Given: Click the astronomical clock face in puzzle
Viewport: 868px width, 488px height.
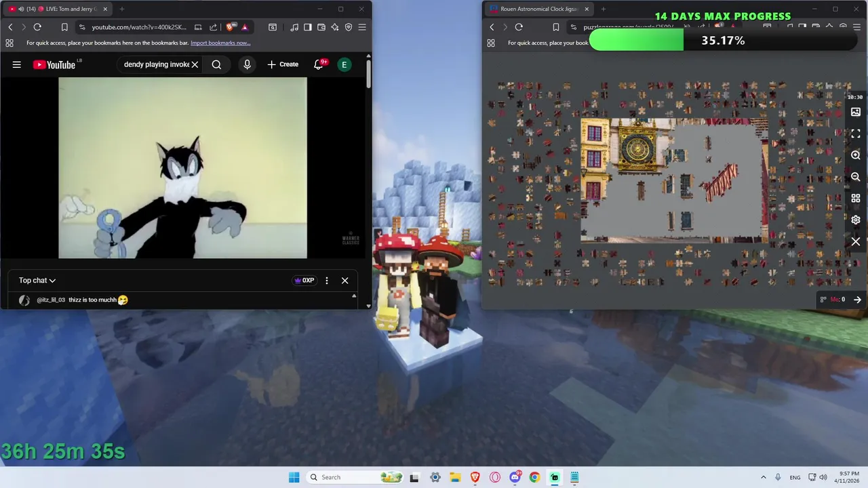Looking at the screenshot, I should click(x=637, y=150).
